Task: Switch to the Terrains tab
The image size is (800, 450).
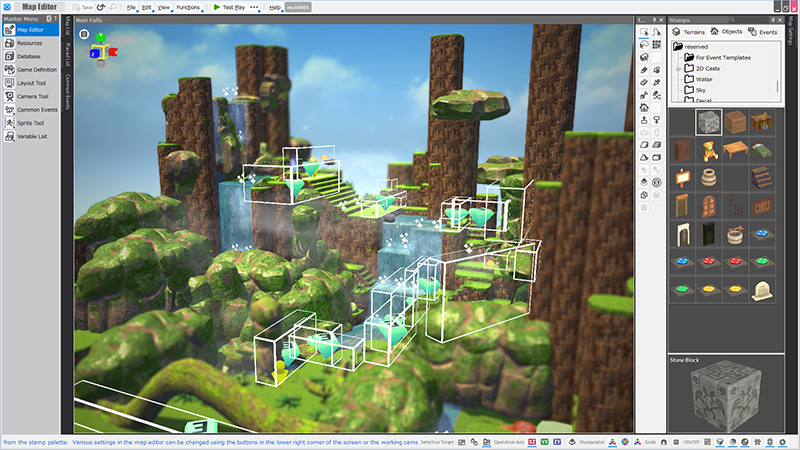Action: coord(688,32)
